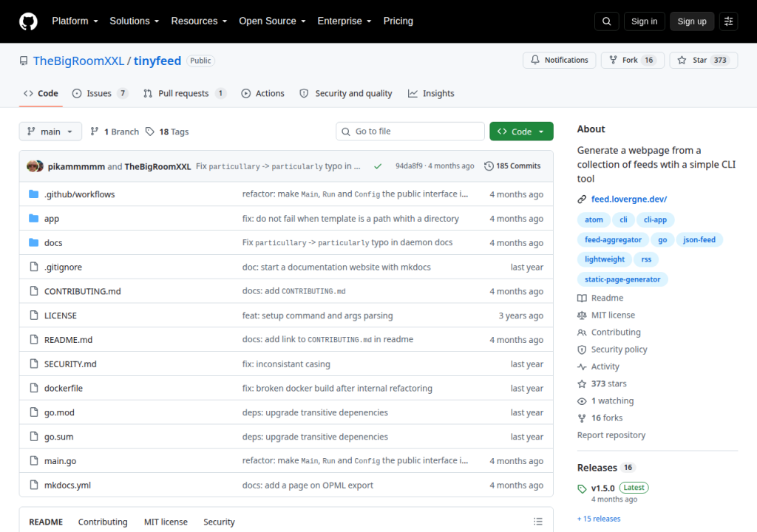This screenshot has width=757, height=532.
Task: Expand the Solutions menu
Action: pos(135,21)
